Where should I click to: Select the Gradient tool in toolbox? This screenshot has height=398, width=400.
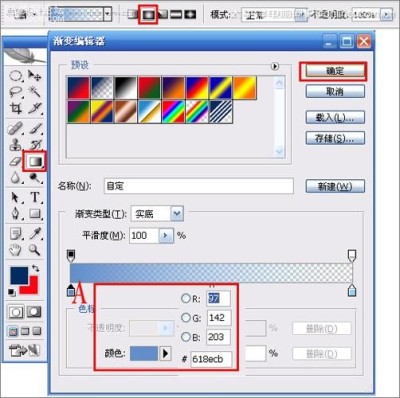pos(35,162)
